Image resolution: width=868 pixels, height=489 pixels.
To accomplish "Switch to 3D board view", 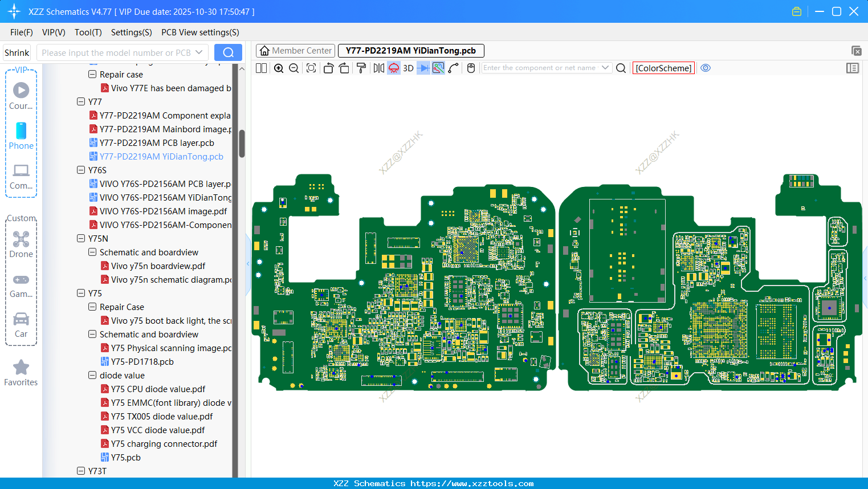I will (408, 68).
